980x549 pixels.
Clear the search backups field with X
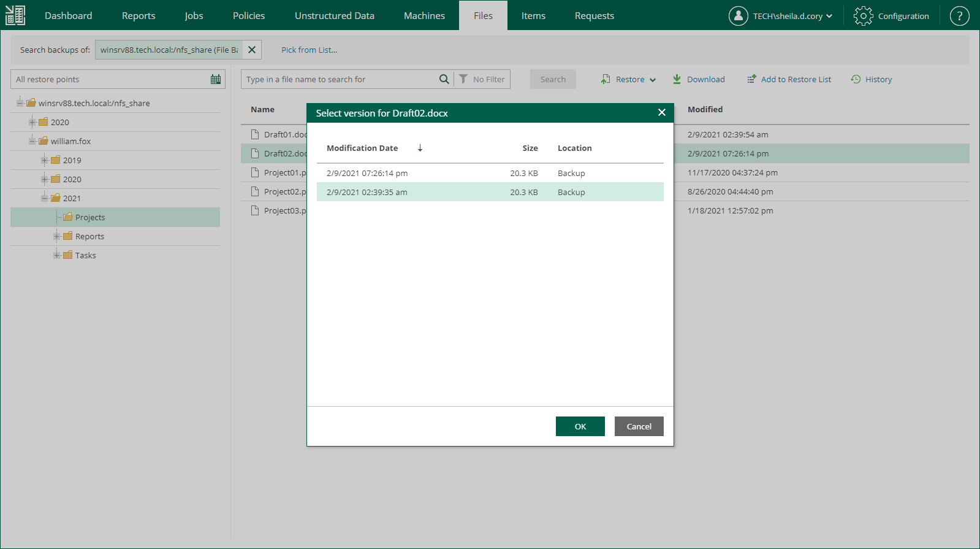tap(252, 50)
